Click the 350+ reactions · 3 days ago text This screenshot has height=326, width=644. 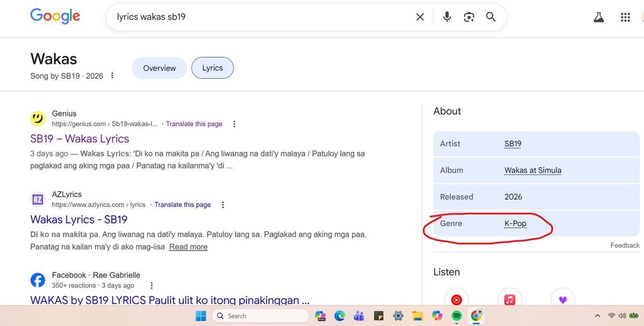click(93, 286)
